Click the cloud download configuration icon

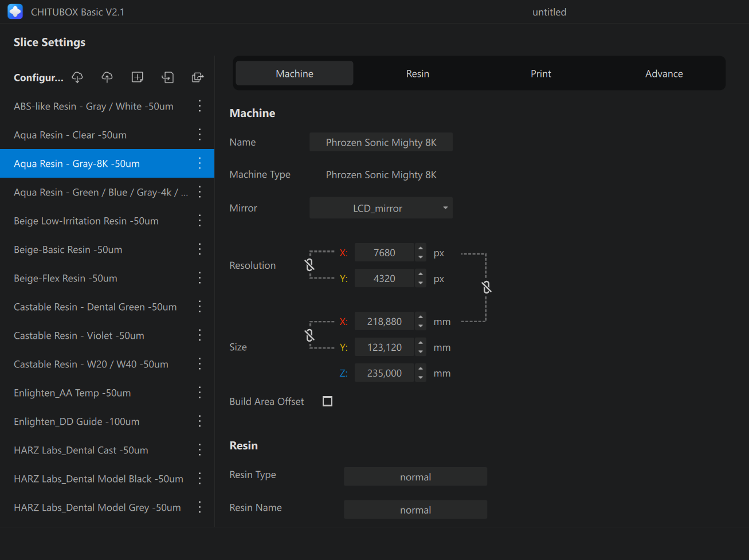point(77,77)
